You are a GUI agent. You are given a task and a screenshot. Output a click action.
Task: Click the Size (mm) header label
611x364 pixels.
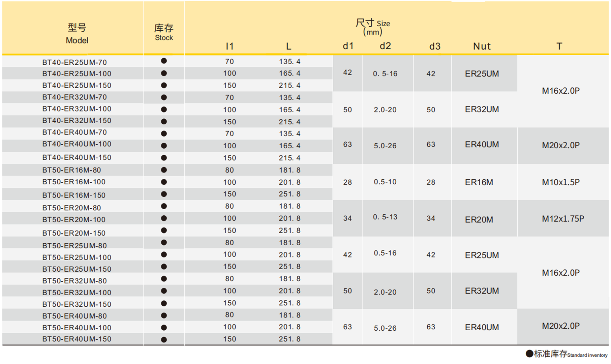(373, 27)
